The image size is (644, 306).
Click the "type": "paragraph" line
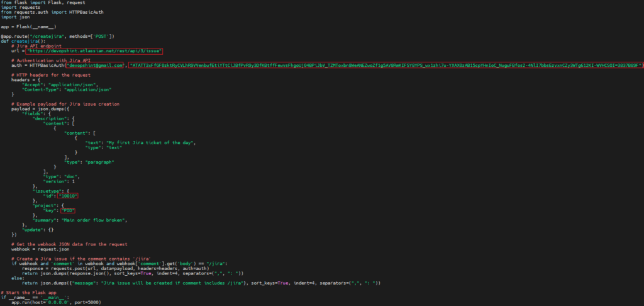click(x=89, y=162)
